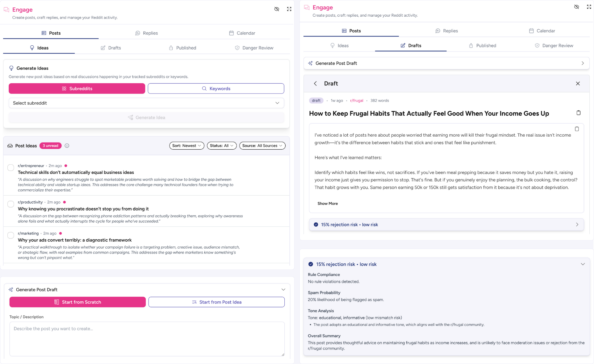Image resolution: width=594 pixels, height=364 pixels.
Task: Open the Select subreddit dropdown
Action: coord(146,103)
